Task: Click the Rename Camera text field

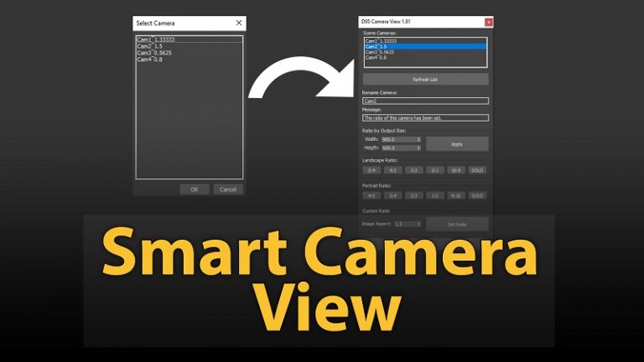Action: (425, 101)
